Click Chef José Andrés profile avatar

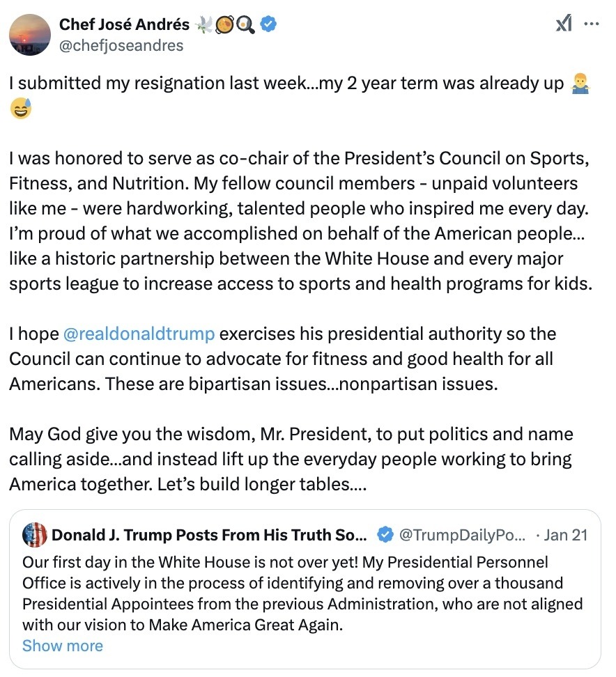click(x=29, y=35)
